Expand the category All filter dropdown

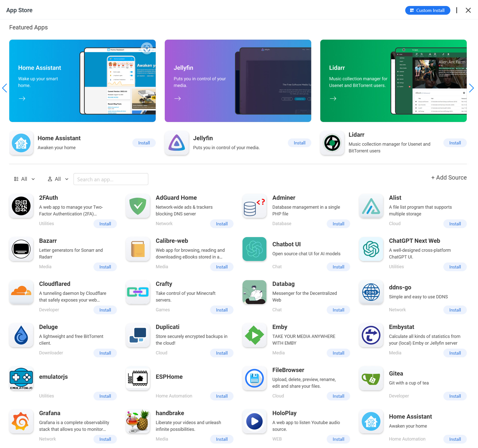pyautogui.click(x=24, y=179)
